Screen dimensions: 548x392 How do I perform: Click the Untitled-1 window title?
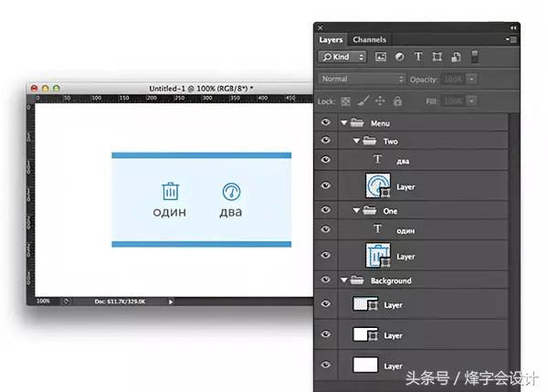(201, 89)
